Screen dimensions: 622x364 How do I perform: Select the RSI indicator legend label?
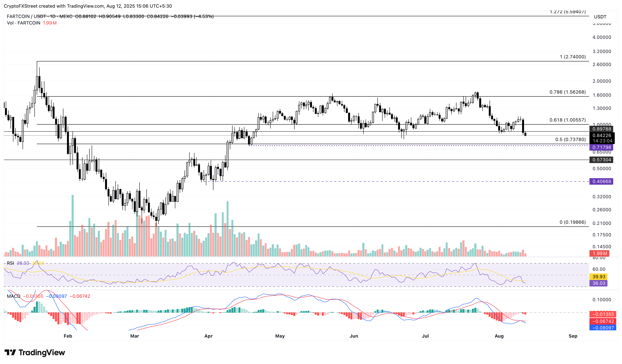coord(10,263)
